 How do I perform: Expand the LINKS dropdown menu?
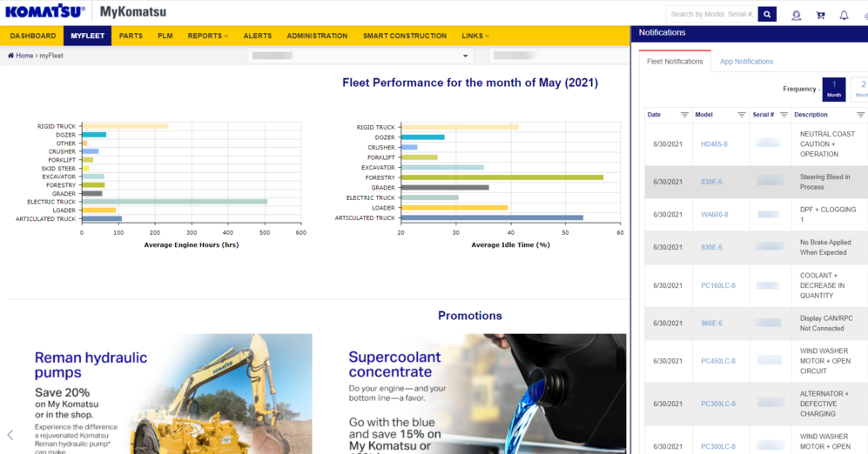click(475, 36)
